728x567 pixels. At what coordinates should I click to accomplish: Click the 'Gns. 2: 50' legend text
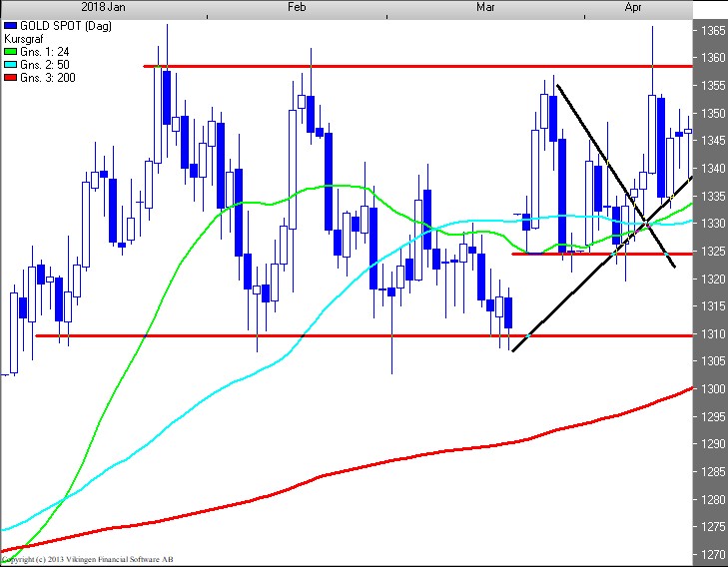click(45, 65)
